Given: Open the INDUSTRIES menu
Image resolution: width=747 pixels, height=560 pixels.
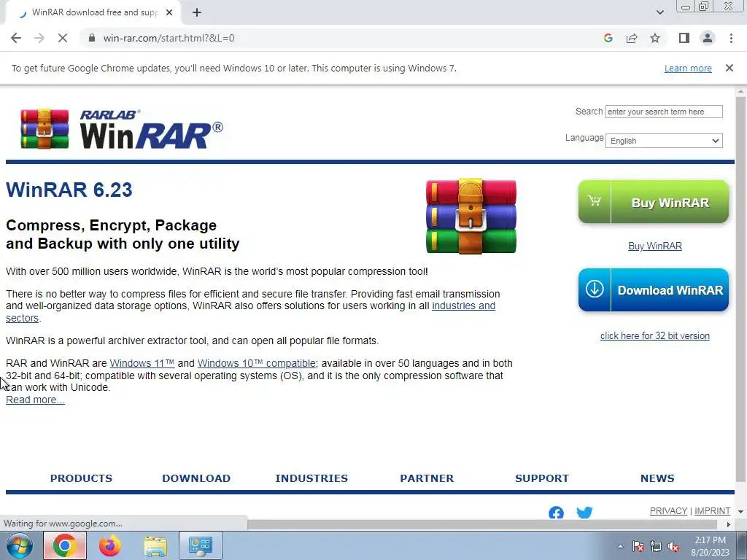Looking at the screenshot, I should (x=311, y=478).
